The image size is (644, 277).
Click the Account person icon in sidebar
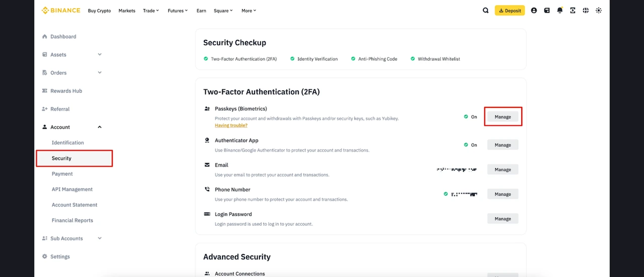(x=45, y=127)
